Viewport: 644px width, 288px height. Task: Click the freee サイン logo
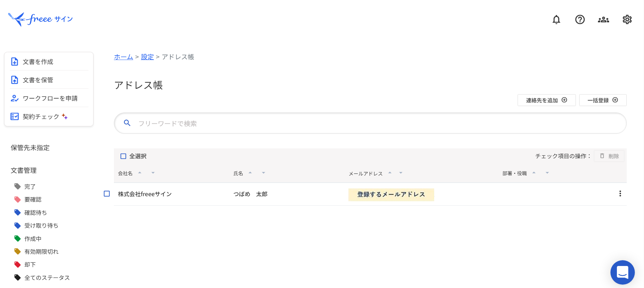click(40, 19)
